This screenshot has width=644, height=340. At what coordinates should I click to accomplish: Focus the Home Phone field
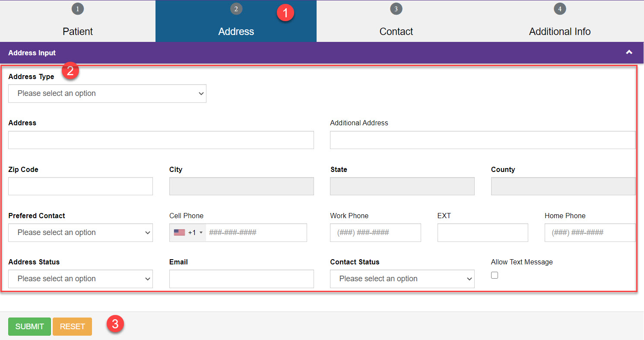click(x=590, y=232)
